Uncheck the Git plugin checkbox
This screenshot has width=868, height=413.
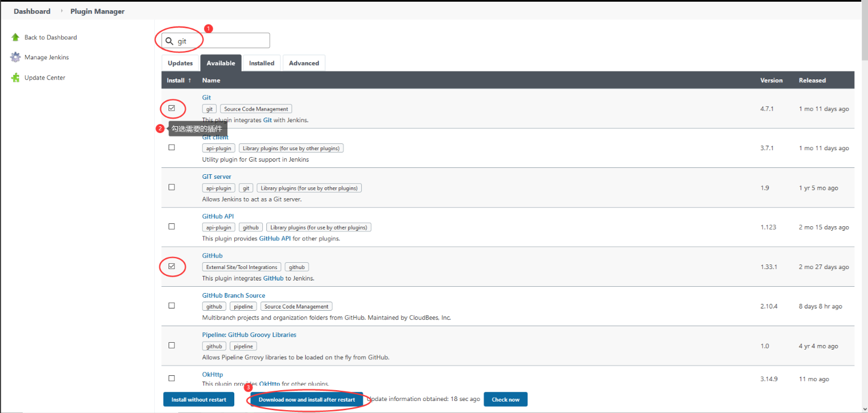(x=171, y=108)
